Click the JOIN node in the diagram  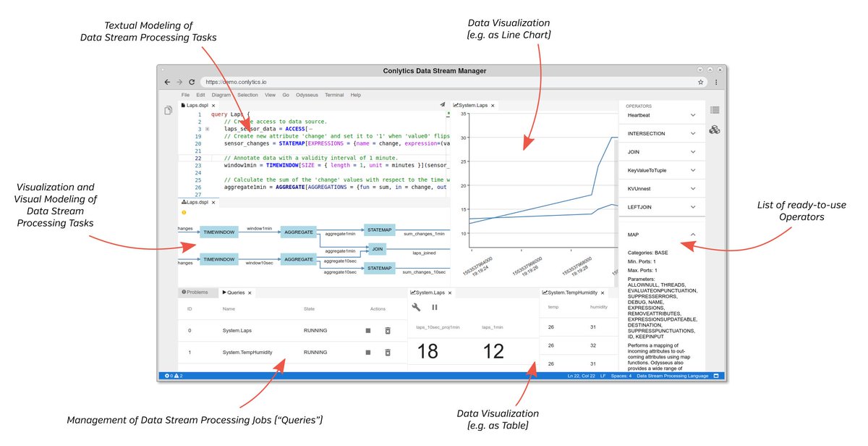pos(376,249)
